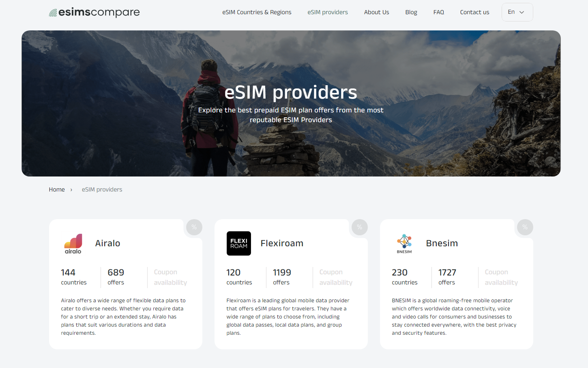The width and height of the screenshot is (588, 368).
Task: Click the Airalo logo icon
Action: coord(73,243)
